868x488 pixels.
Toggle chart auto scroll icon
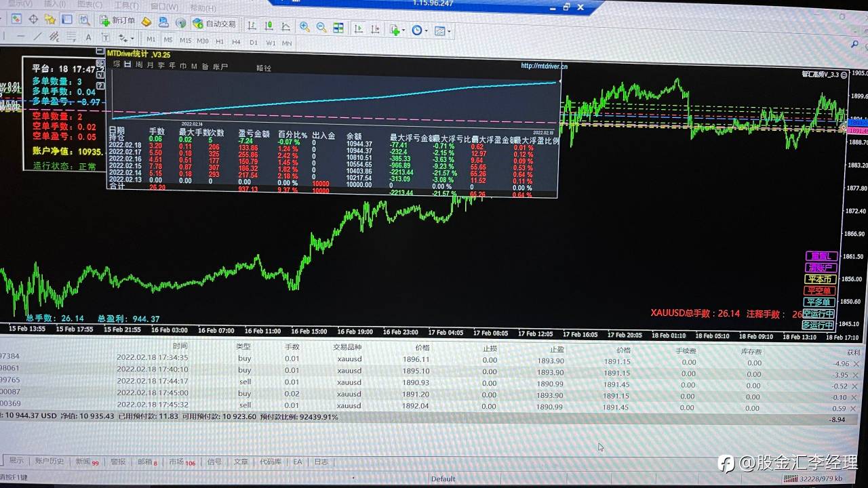[357, 28]
